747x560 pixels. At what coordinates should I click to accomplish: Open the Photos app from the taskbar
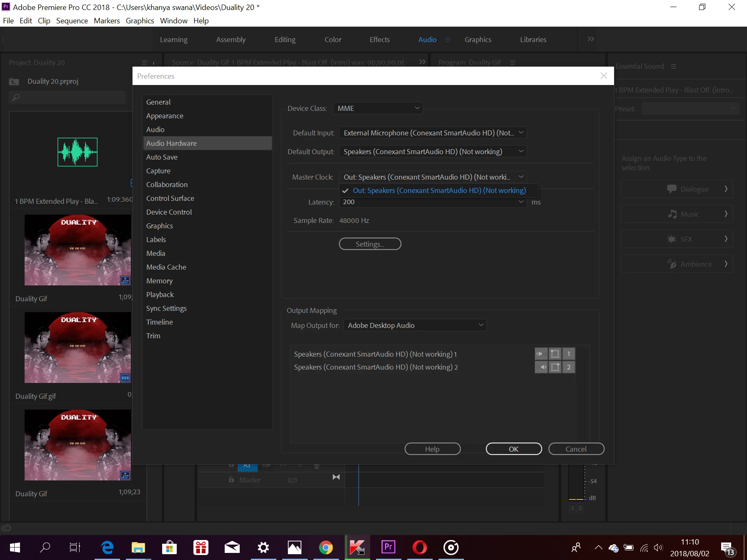tap(295, 547)
